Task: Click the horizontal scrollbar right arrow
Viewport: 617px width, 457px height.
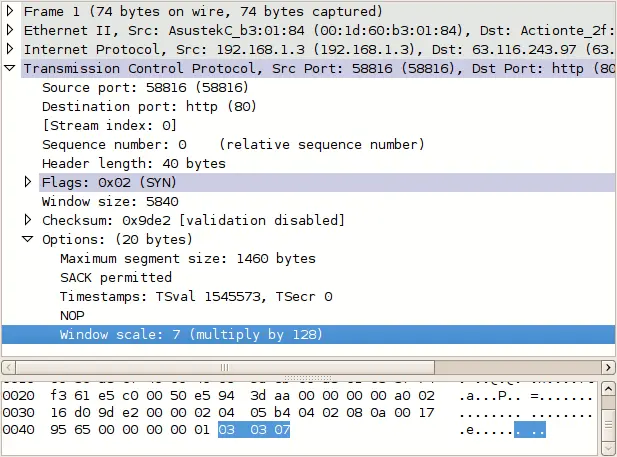Action: (x=608, y=368)
